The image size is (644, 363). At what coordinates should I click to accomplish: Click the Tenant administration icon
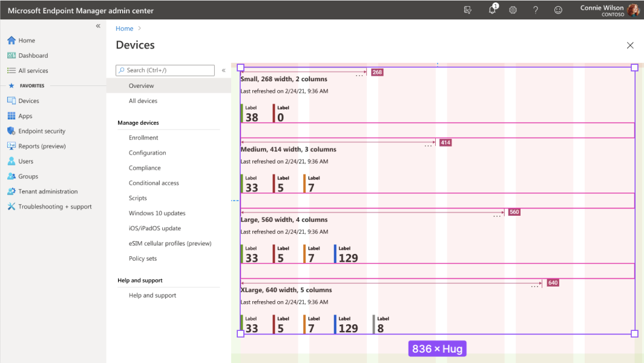click(x=11, y=191)
